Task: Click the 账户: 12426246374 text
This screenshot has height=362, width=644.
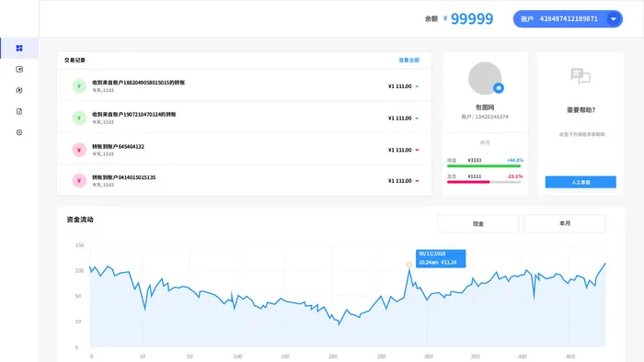Action: 485,117
